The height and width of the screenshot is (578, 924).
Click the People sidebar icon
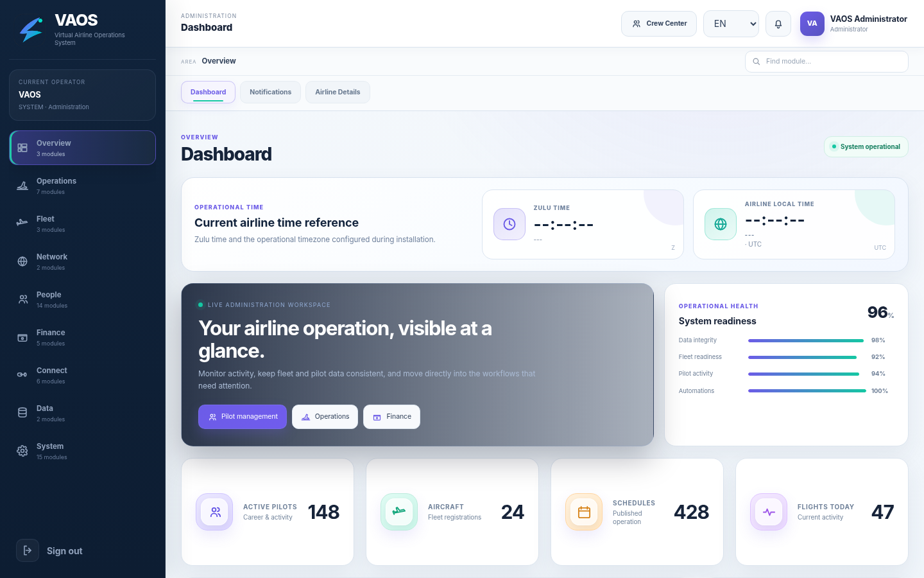(x=22, y=299)
